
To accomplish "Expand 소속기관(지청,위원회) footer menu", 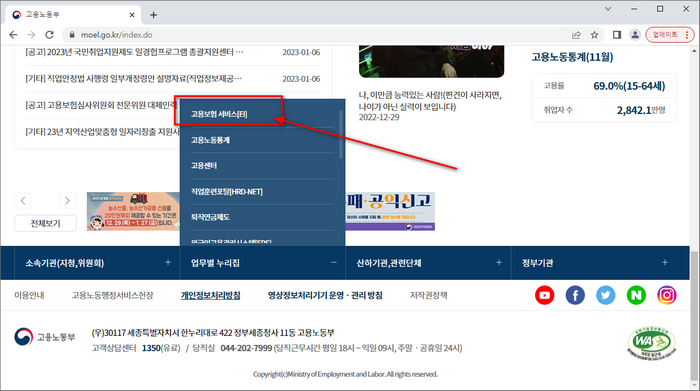I will (96, 263).
